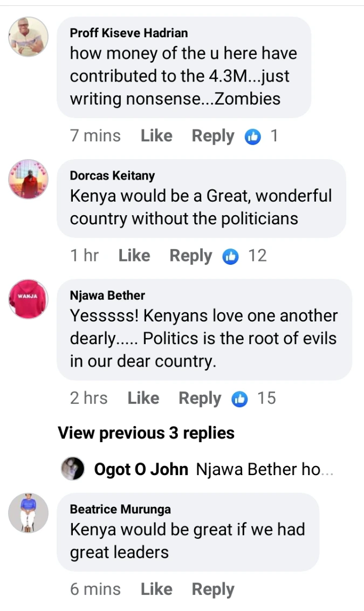Open Dorcas Keitany's profile picture

pyautogui.click(x=29, y=179)
